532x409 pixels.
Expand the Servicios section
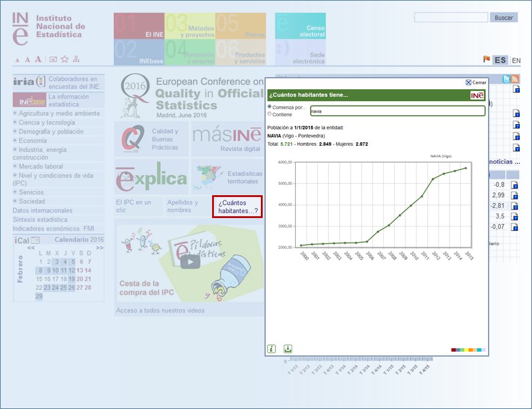[x=15, y=192]
